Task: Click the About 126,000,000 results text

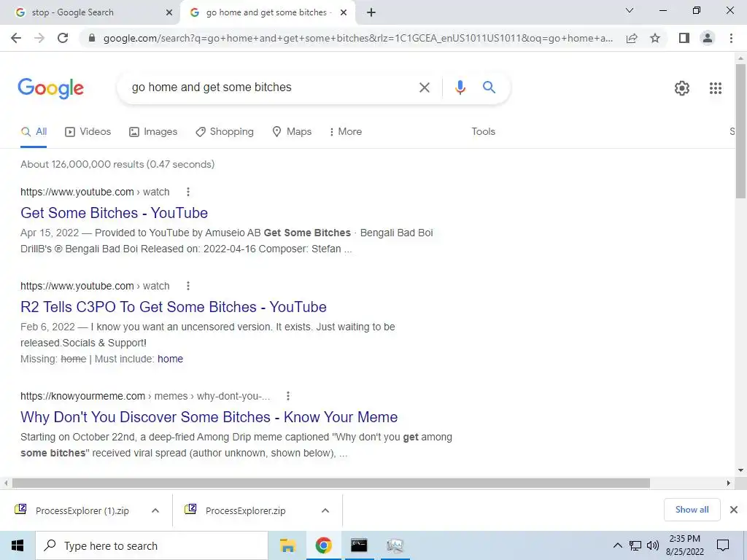Action: coord(117,164)
